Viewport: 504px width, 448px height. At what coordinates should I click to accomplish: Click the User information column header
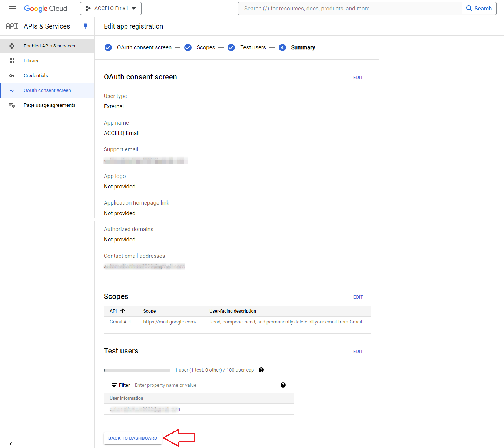pyautogui.click(x=126, y=398)
